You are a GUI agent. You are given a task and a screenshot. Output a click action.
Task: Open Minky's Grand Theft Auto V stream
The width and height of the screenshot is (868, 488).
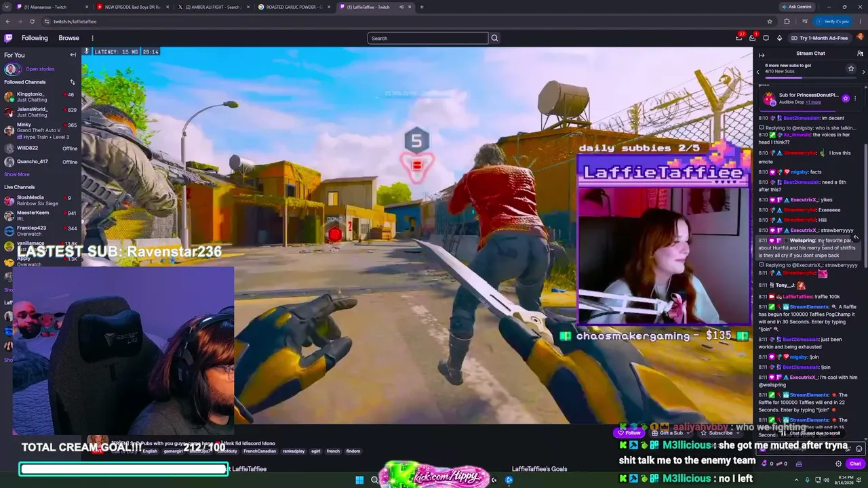coord(40,130)
